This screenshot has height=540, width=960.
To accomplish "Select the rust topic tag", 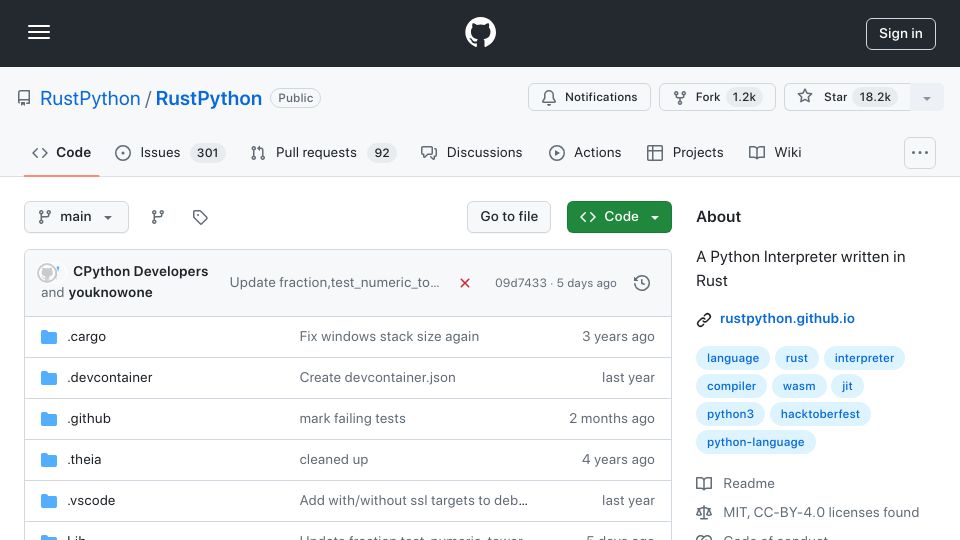I will [797, 358].
